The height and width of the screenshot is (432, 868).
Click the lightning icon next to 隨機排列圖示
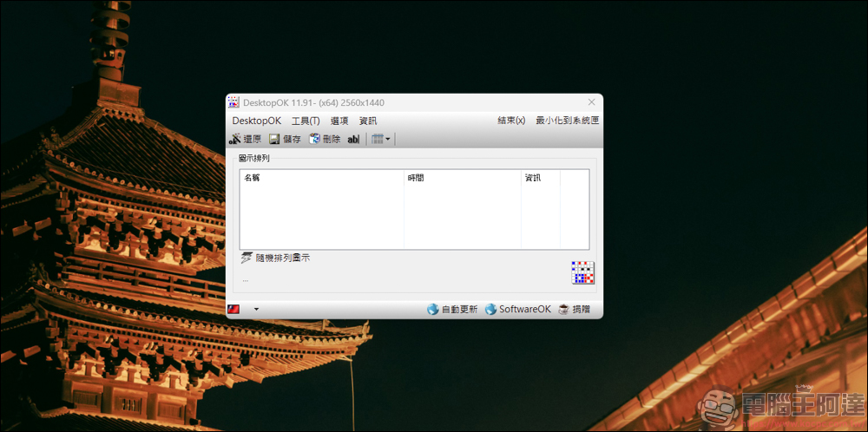click(247, 258)
